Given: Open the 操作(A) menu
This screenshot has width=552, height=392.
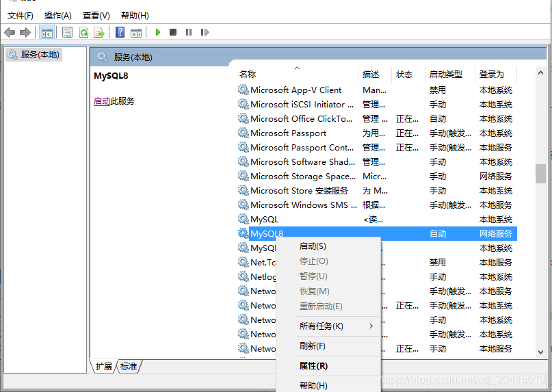Looking at the screenshot, I should (57, 16).
